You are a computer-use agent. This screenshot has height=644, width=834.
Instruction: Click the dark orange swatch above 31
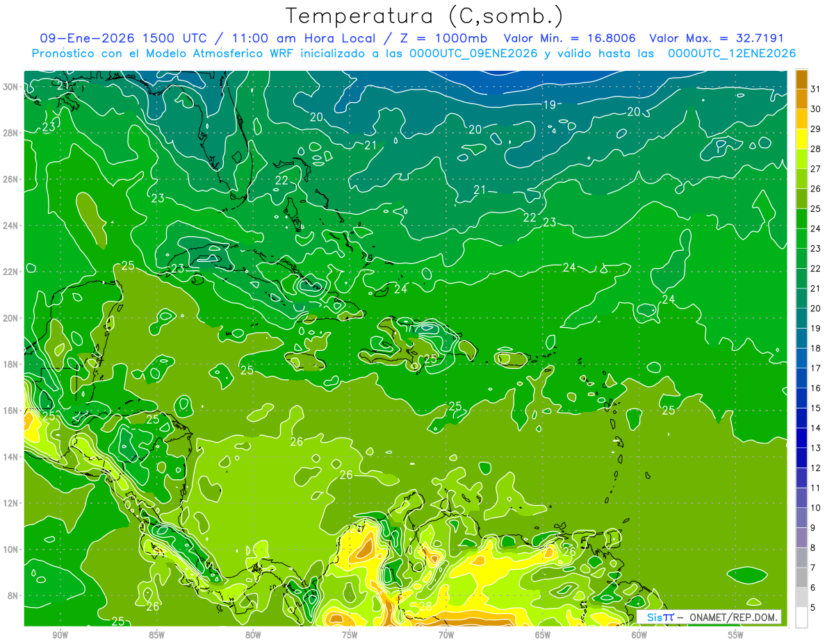point(801,79)
